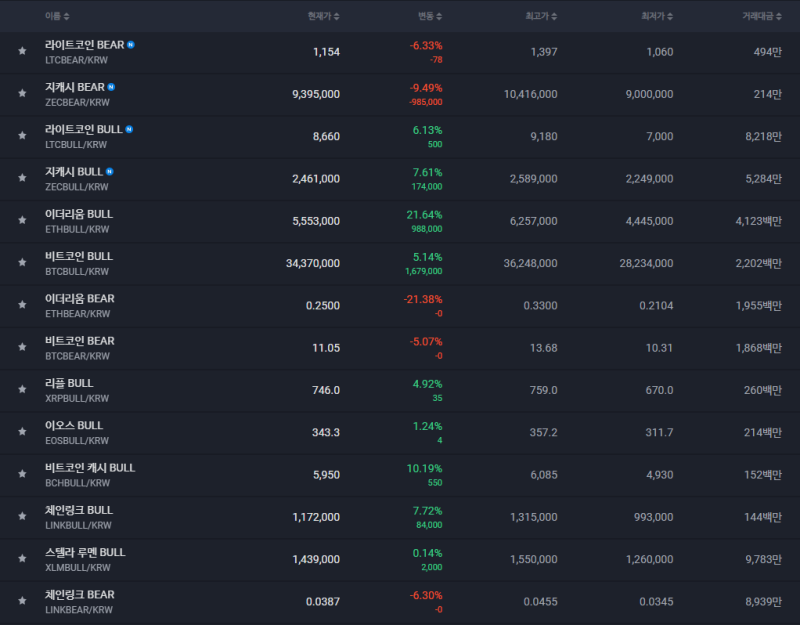Favorite the BTCBEAR/KRW row star
The height and width of the screenshot is (625, 800).
coord(22,347)
